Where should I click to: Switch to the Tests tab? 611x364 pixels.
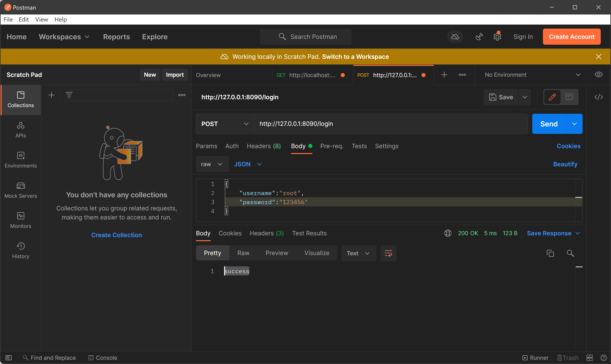coord(359,146)
